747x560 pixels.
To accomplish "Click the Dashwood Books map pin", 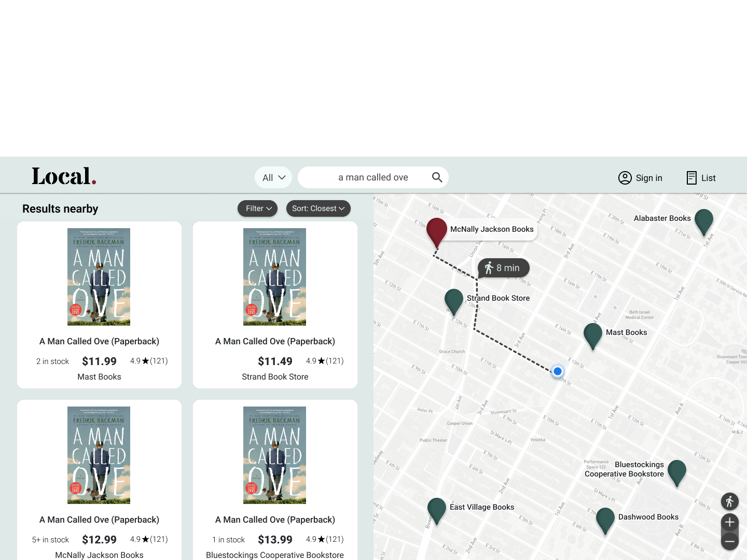I will pos(605,520).
